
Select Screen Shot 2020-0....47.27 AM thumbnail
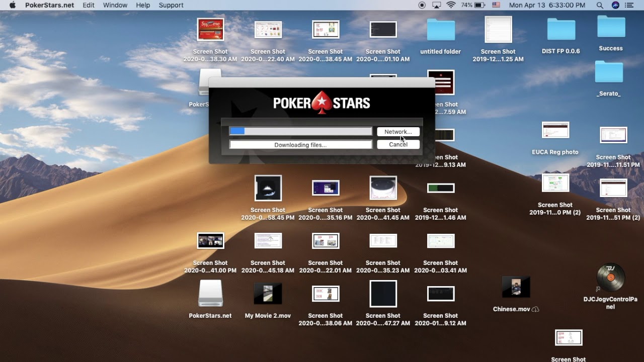click(x=383, y=293)
